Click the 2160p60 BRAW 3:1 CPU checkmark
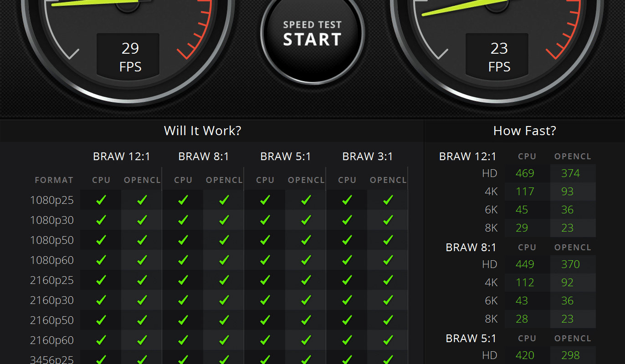This screenshot has width=625, height=364. (347, 340)
